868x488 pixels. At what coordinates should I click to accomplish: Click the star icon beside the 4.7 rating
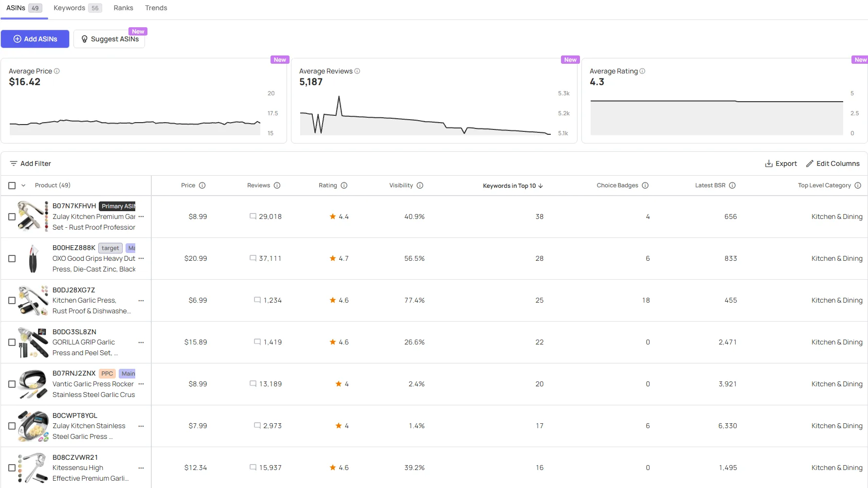click(333, 258)
